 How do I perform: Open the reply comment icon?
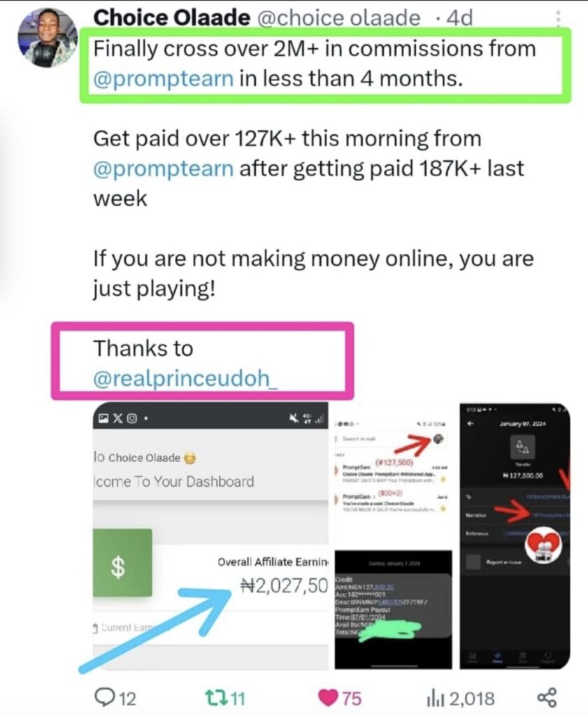pos(105,697)
